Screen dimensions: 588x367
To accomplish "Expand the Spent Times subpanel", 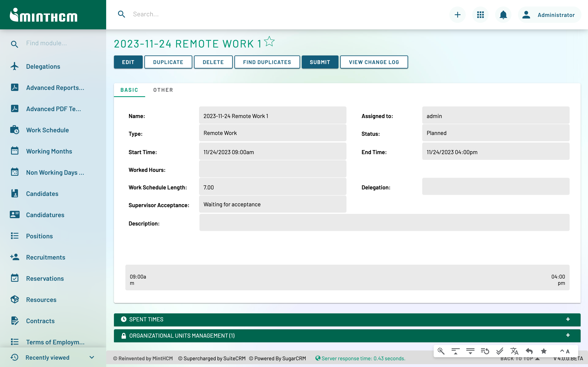I will (x=568, y=319).
